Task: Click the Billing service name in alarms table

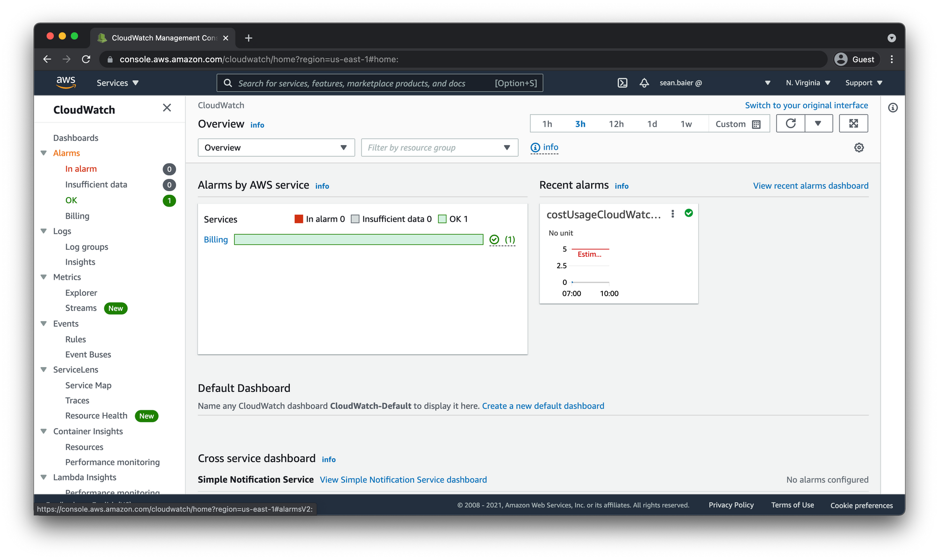Action: click(x=215, y=239)
